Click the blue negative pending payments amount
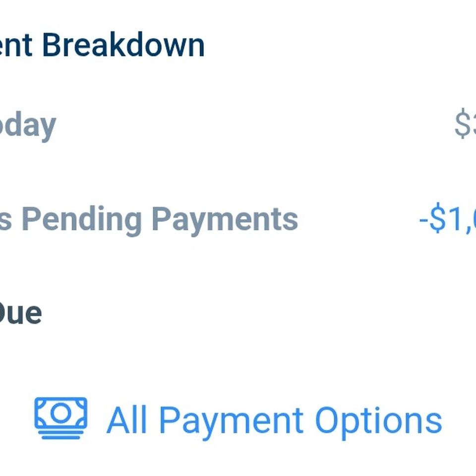 pyautogui.click(x=447, y=218)
